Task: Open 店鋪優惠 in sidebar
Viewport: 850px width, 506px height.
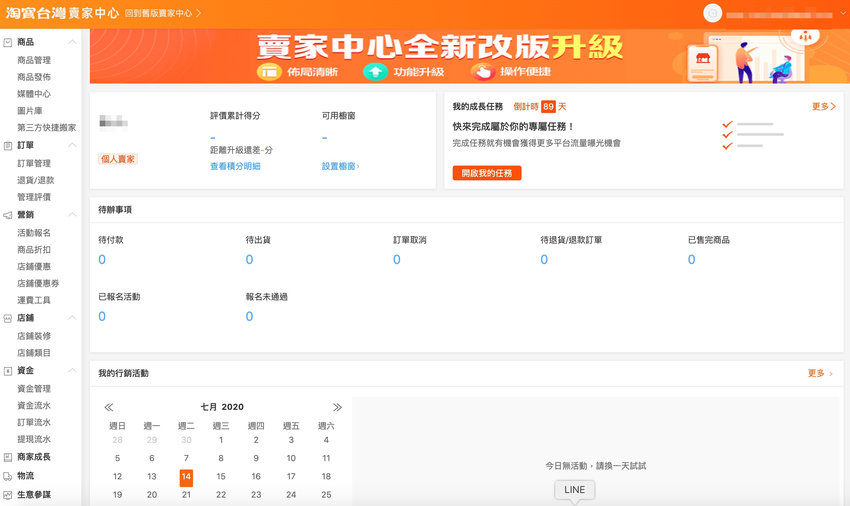Action: tap(34, 266)
